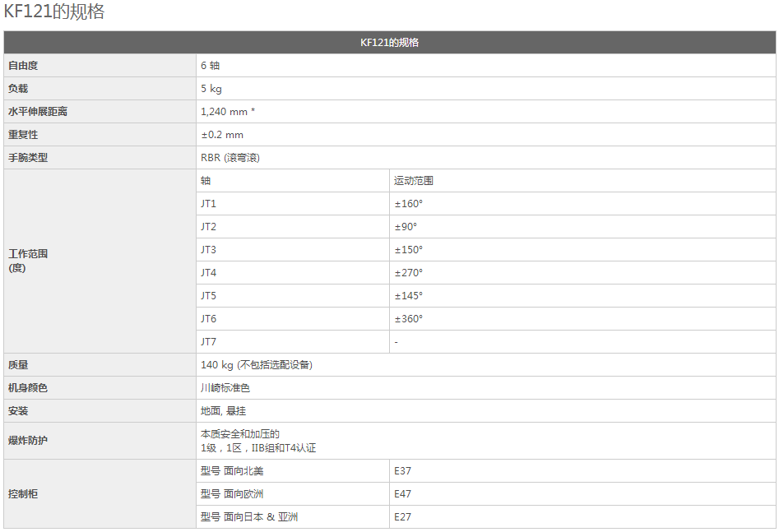
Task: Select the ±0.2 mm repeatability value
Action: (x=222, y=134)
